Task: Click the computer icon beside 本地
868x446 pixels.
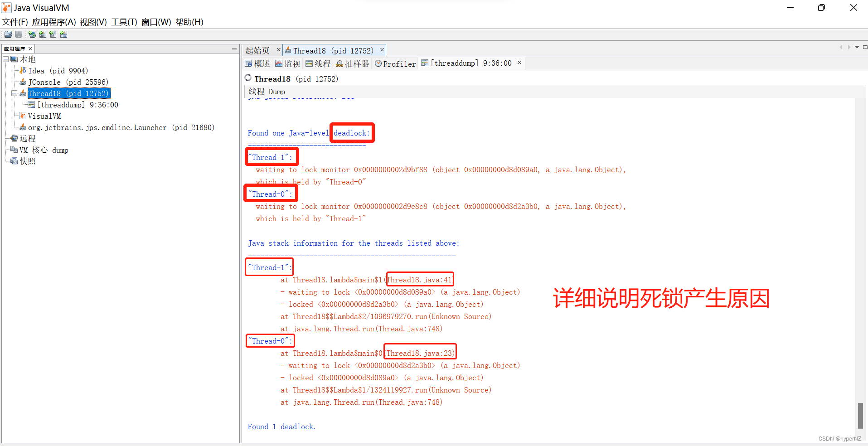Action: (x=14, y=59)
